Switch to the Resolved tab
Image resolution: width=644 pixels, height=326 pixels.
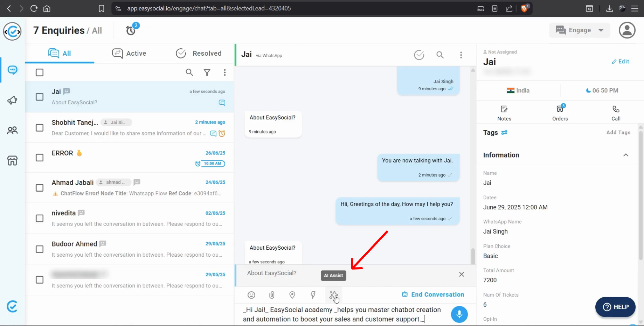pyautogui.click(x=199, y=53)
